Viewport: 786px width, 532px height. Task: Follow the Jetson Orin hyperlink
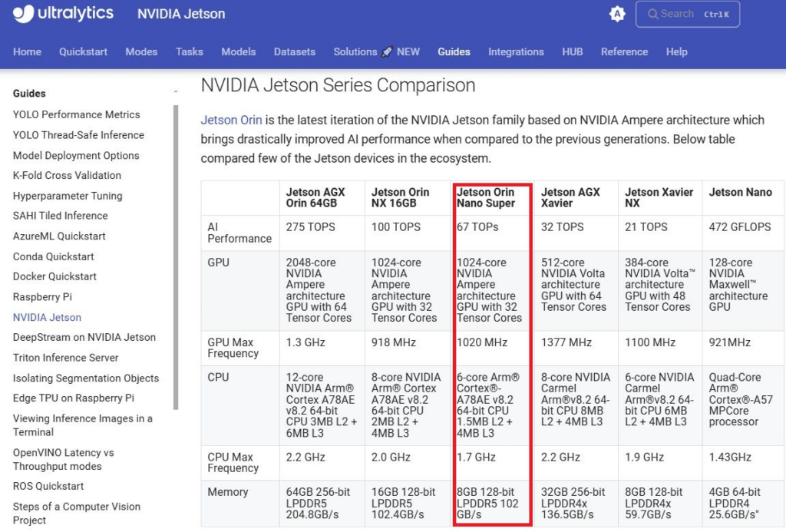pos(231,120)
